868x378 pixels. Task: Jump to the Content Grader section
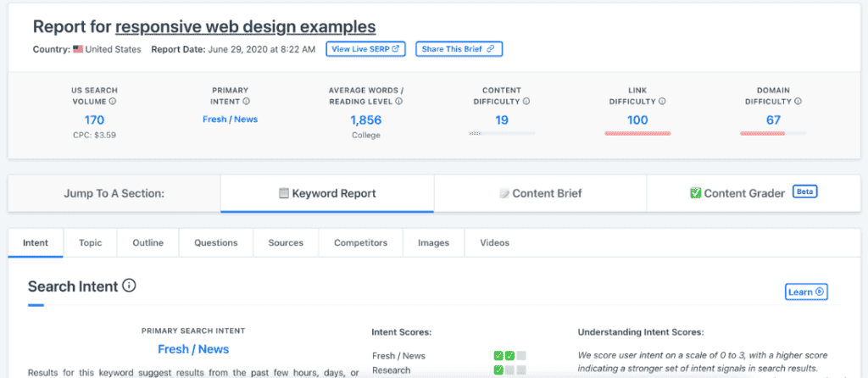click(754, 194)
